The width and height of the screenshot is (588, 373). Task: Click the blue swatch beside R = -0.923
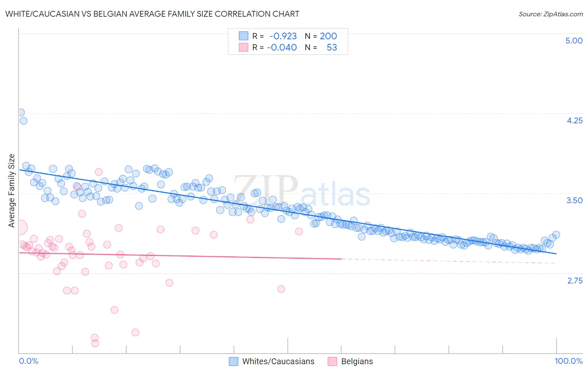[243, 36]
